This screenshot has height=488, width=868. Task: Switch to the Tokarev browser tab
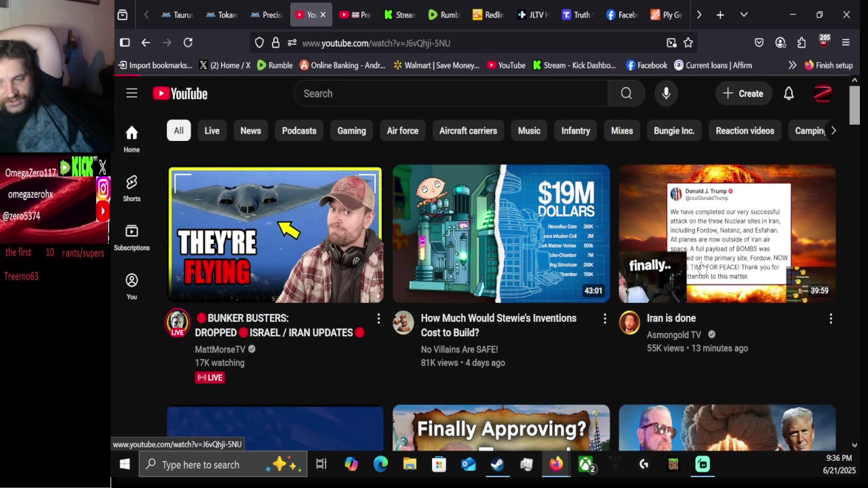[222, 15]
